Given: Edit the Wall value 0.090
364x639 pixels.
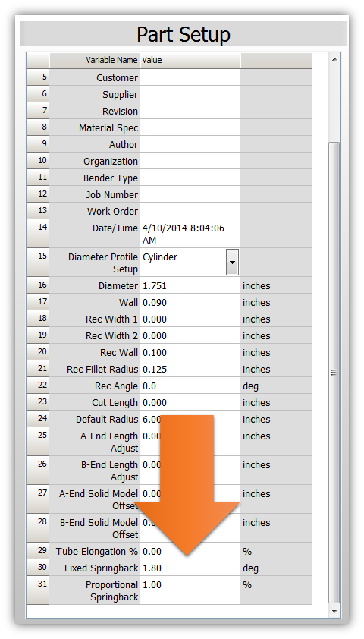Looking at the screenshot, I should [190, 302].
